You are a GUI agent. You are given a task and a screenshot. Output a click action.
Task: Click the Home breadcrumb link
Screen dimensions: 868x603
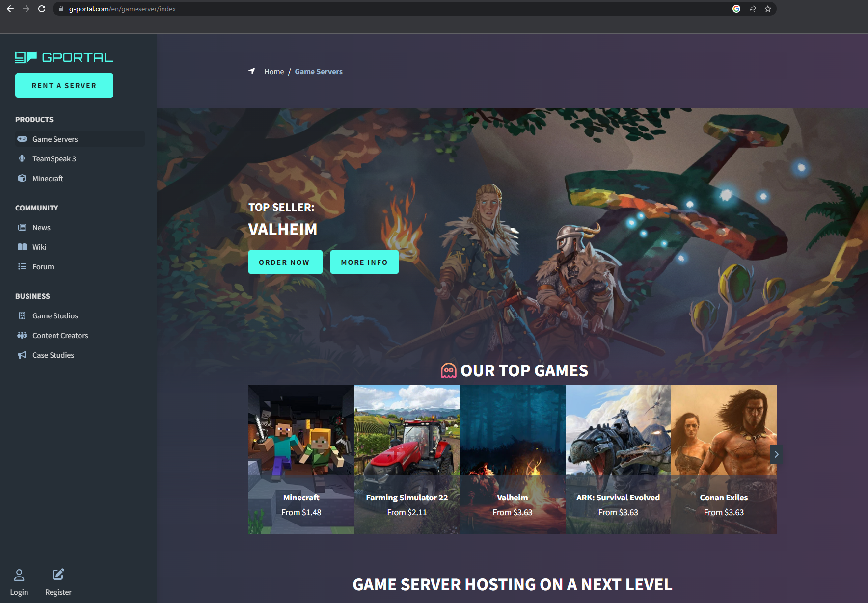point(274,71)
